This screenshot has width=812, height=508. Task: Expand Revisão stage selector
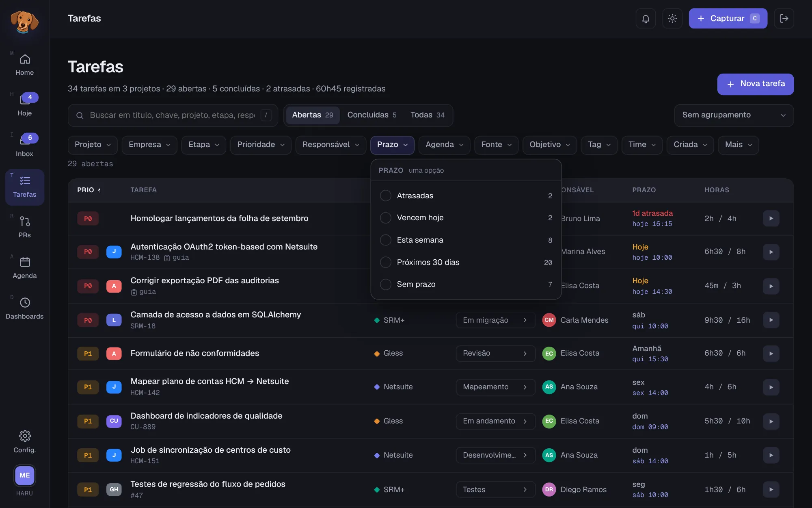[x=495, y=354]
